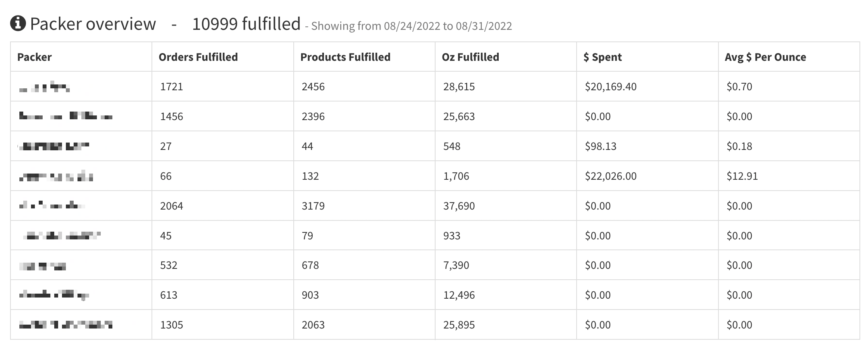Click the $12.91 average per ounce value
The width and height of the screenshot is (868, 344).
(x=742, y=176)
